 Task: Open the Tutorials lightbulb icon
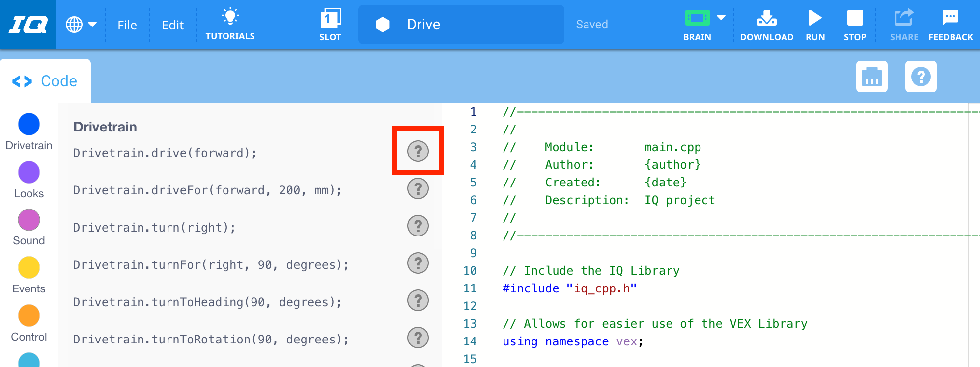click(230, 17)
